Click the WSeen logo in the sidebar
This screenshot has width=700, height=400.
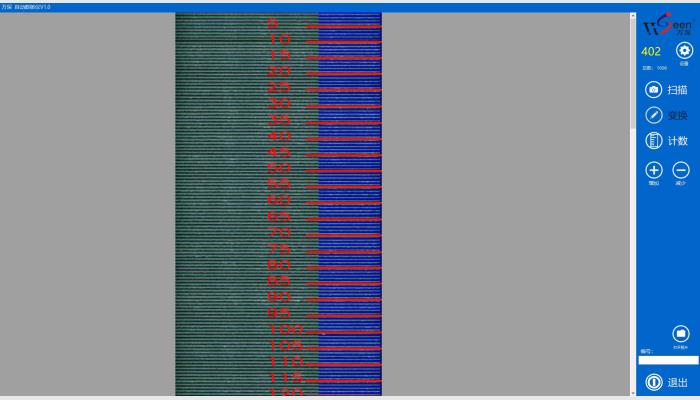coord(666,26)
